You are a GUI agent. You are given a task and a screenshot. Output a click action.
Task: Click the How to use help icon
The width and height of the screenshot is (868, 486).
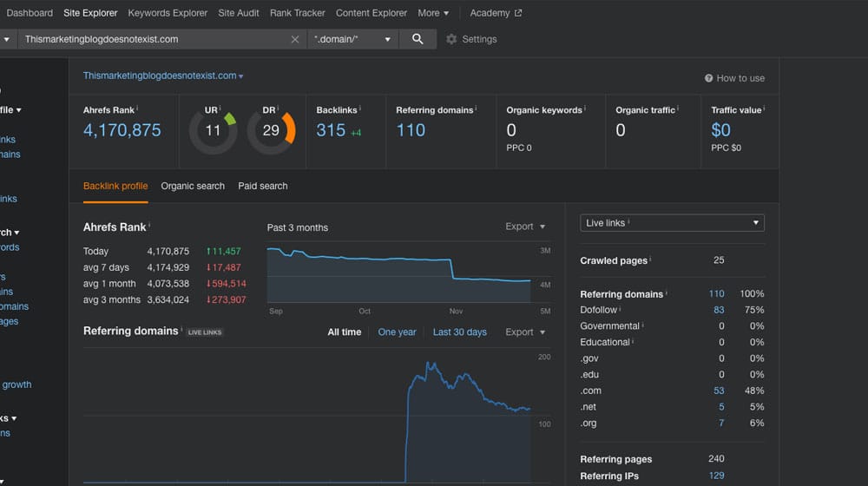[x=709, y=78]
